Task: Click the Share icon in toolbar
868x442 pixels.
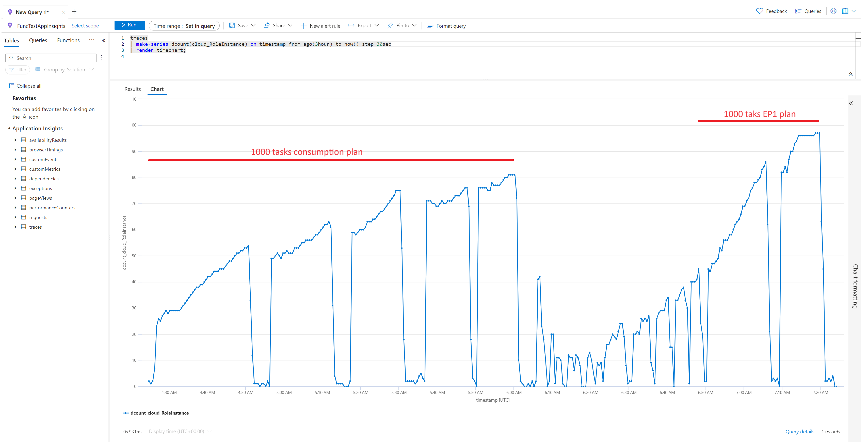Action: [x=267, y=26]
